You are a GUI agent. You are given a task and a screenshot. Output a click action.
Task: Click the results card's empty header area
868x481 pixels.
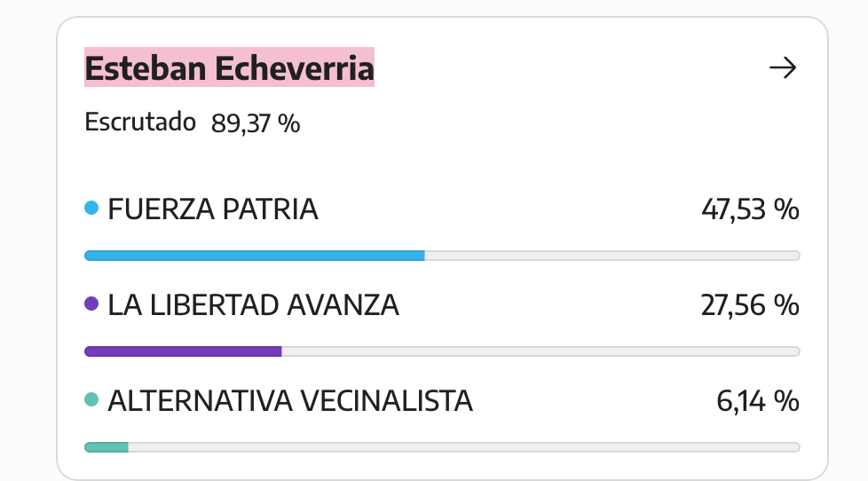pos(570,67)
